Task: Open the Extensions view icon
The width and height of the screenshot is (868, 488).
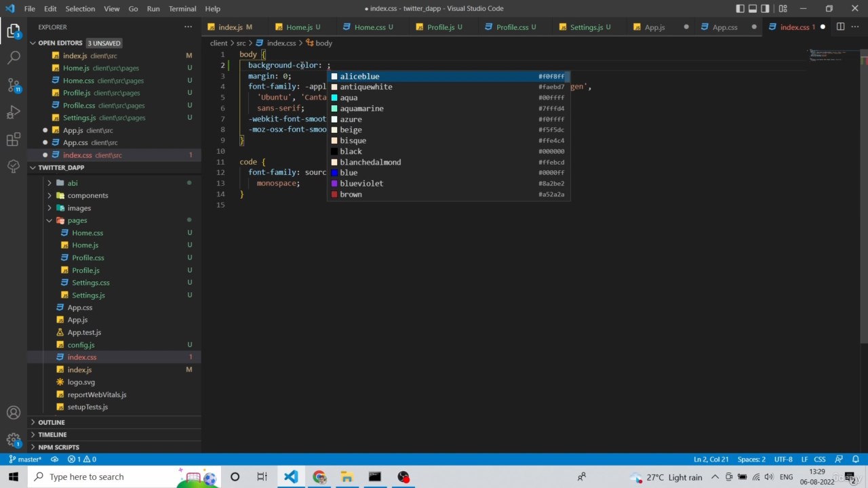Action: pyautogui.click(x=14, y=140)
